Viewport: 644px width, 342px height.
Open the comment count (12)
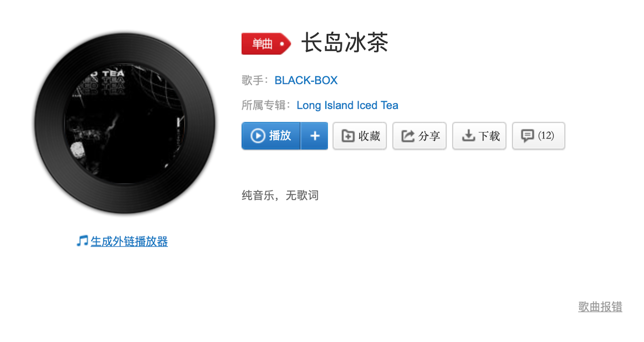point(546,136)
